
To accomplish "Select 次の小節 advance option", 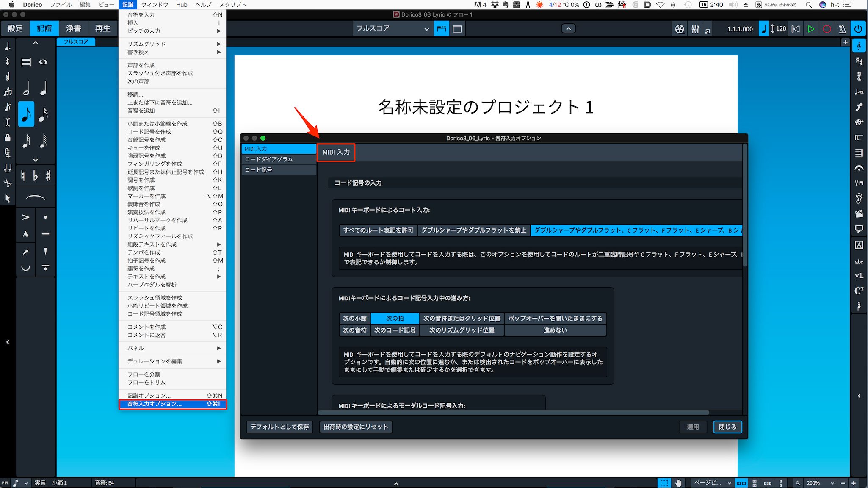I will [x=355, y=318].
